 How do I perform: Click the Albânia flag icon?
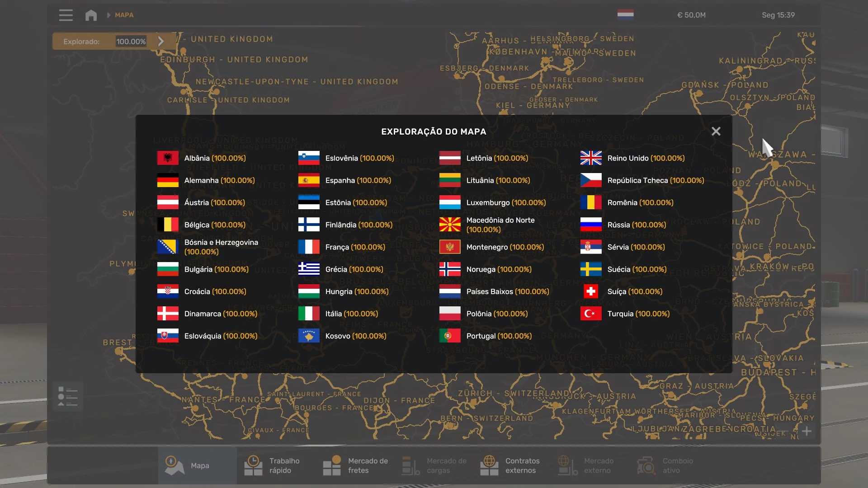coord(168,158)
